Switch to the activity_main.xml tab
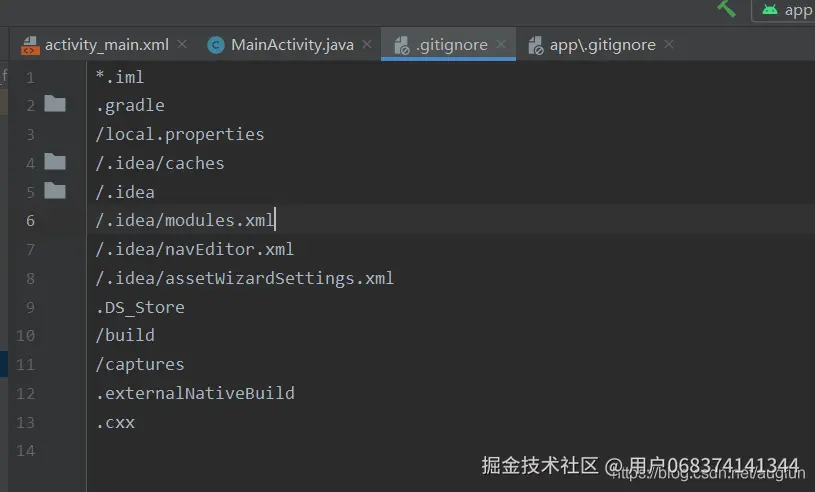This screenshot has height=492, width=815. coord(105,45)
